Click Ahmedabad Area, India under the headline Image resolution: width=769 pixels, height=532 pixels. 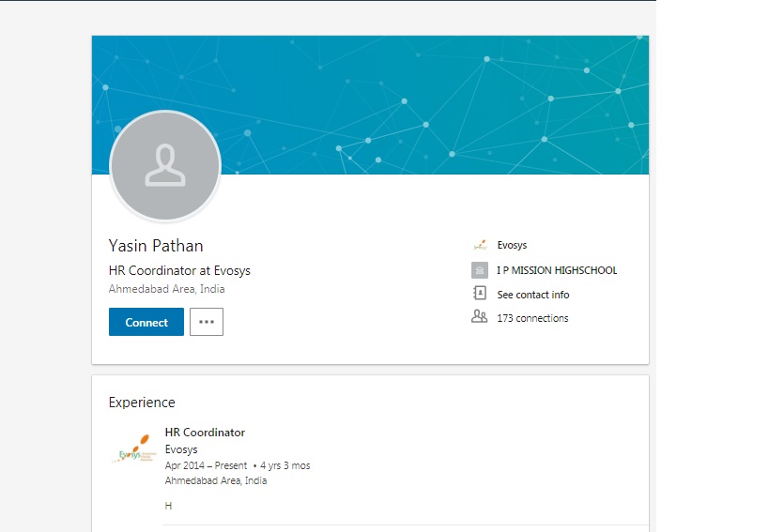tap(166, 289)
